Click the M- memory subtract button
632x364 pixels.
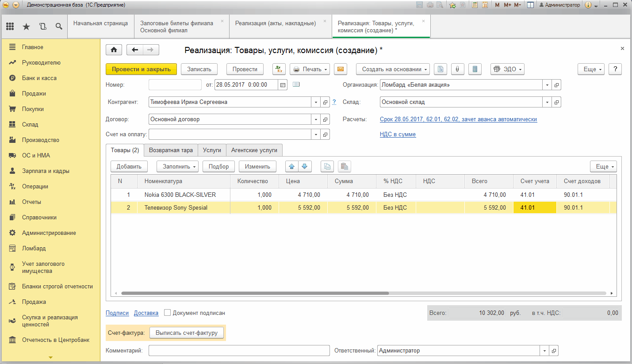517,5
